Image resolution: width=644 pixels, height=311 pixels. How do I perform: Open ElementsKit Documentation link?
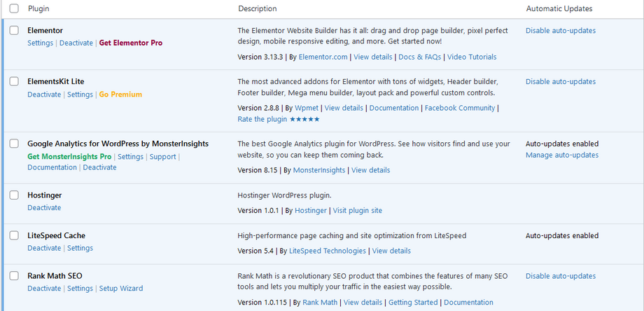pos(394,108)
